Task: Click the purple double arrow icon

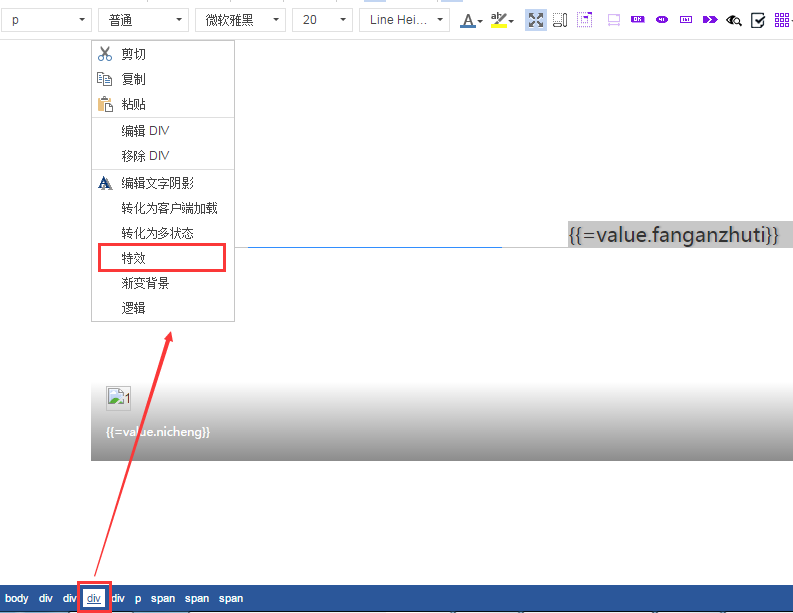Action: 710,20
